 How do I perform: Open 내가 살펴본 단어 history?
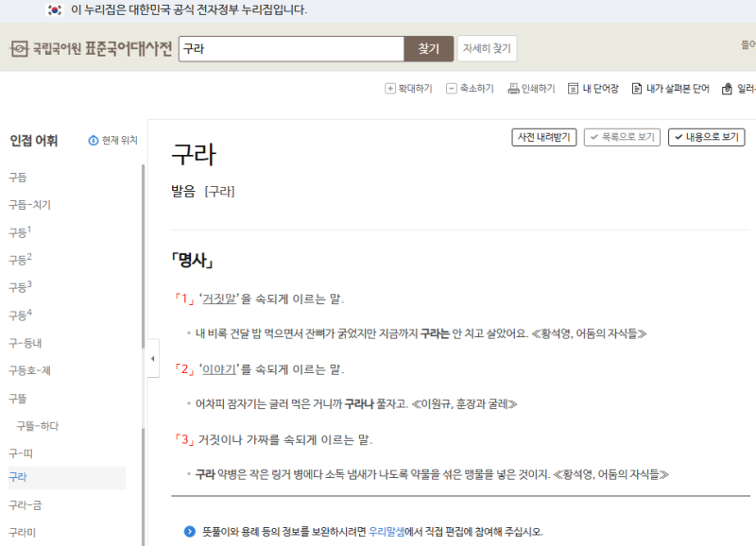click(x=671, y=89)
